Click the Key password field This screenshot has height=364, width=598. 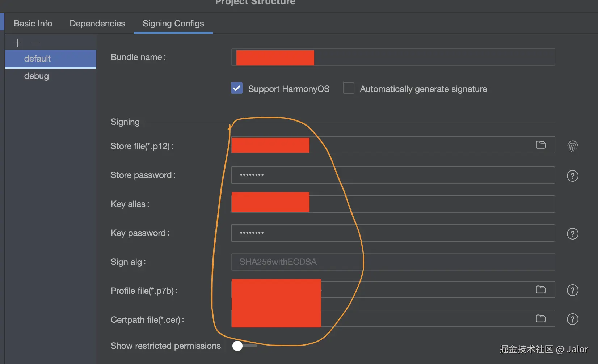coord(393,233)
